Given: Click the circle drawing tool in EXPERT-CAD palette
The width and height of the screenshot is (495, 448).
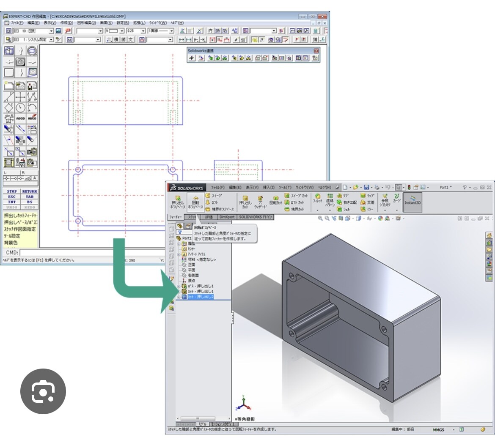Looking at the screenshot, I should point(20,108).
